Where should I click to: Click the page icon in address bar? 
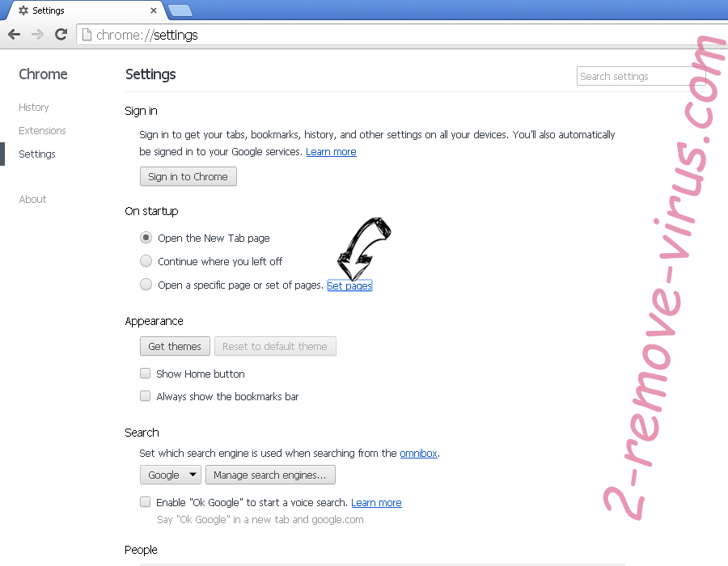[87, 35]
